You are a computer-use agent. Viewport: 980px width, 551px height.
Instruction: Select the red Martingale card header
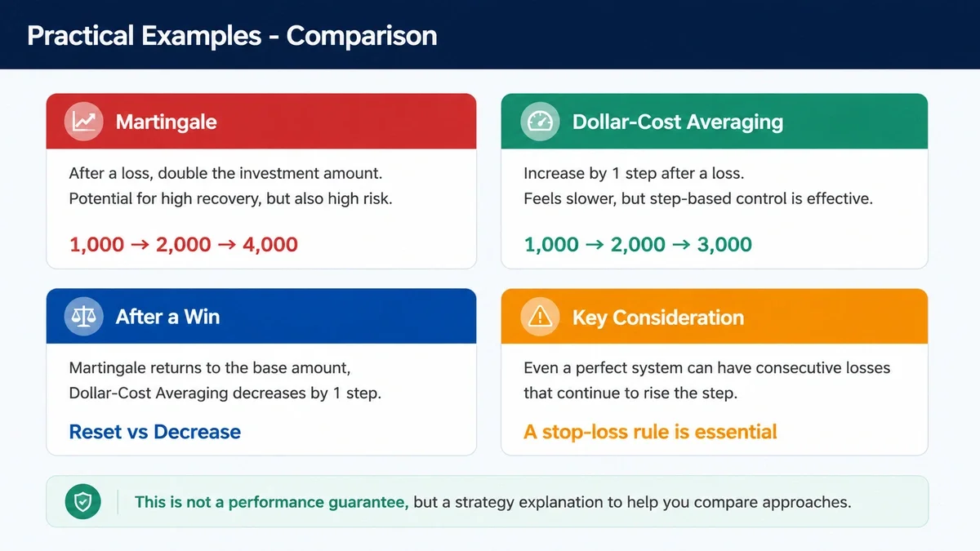coord(261,121)
